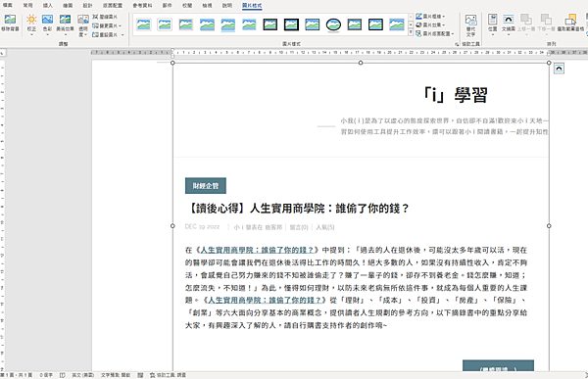Image resolution: width=588 pixels, height=379 pixels.
Task: Click Change Picture (變更圖片)
Action: click(x=107, y=25)
